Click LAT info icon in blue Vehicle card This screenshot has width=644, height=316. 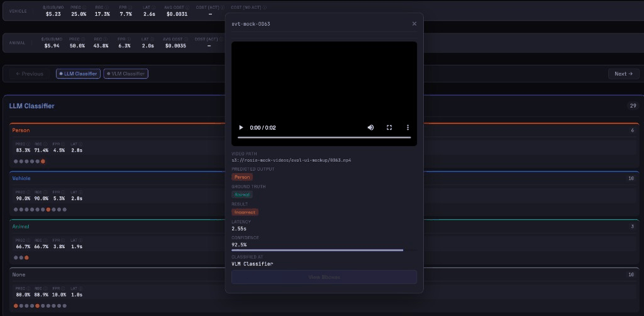(x=80, y=193)
